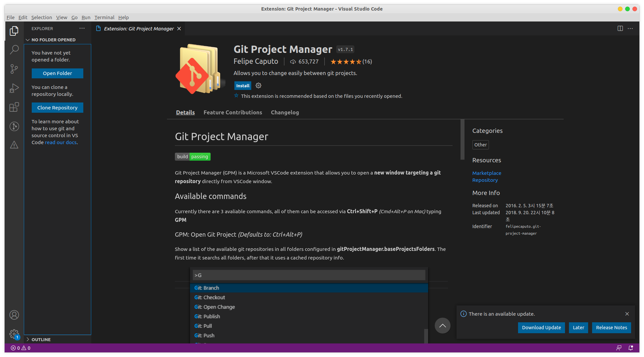Open the Run and Debug view
The image size is (644, 357).
click(x=14, y=88)
